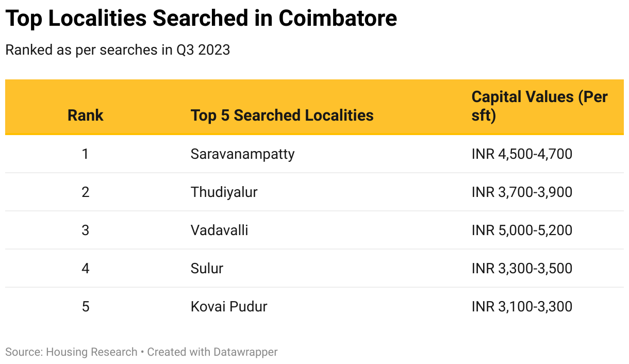Select the INR 3,300-3,500 price cell
629x364 pixels.
(522, 268)
